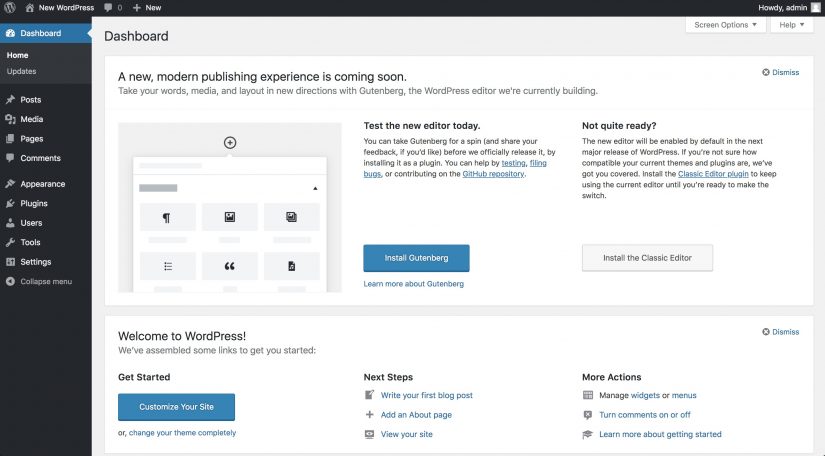Click the comments bubble icon in admin bar

108,8
